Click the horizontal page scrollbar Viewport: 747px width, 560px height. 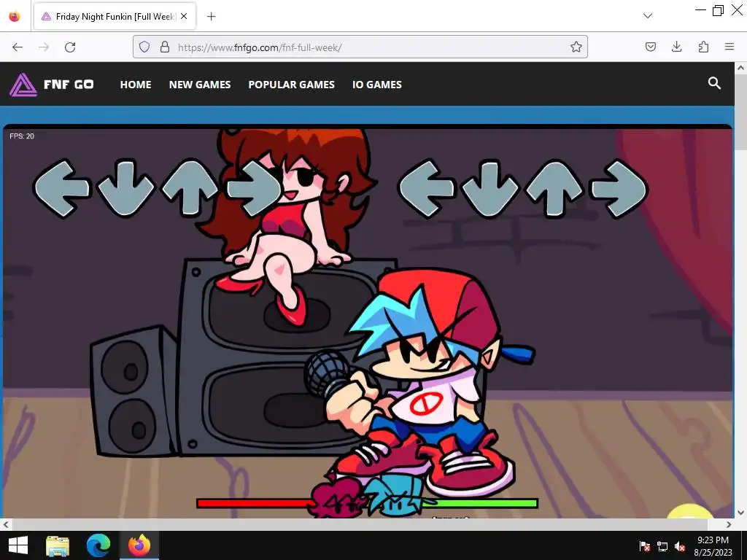pyautogui.click(x=360, y=524)
